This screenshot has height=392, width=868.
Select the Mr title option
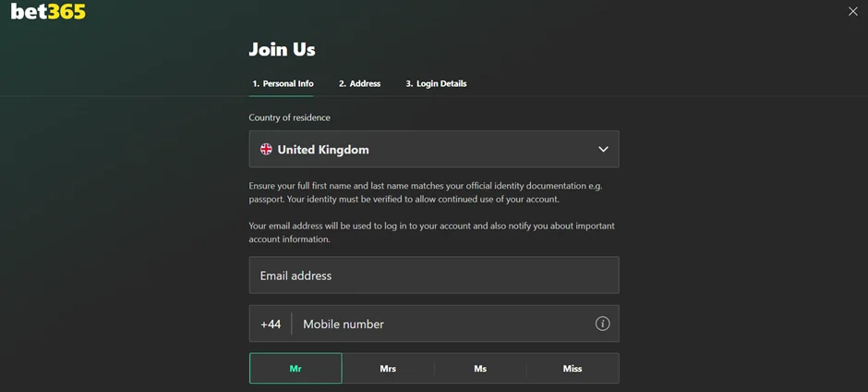[x=295, y=368]
